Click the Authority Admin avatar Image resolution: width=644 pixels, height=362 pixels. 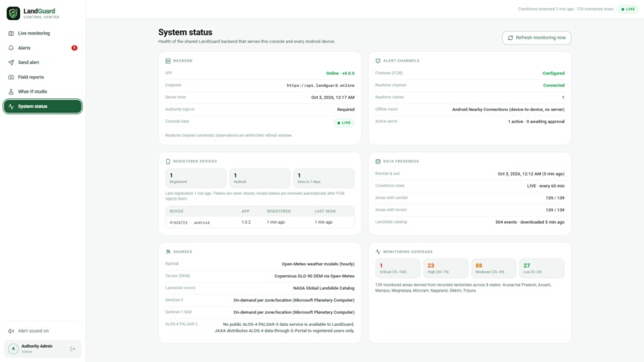[x=13, y=349]
